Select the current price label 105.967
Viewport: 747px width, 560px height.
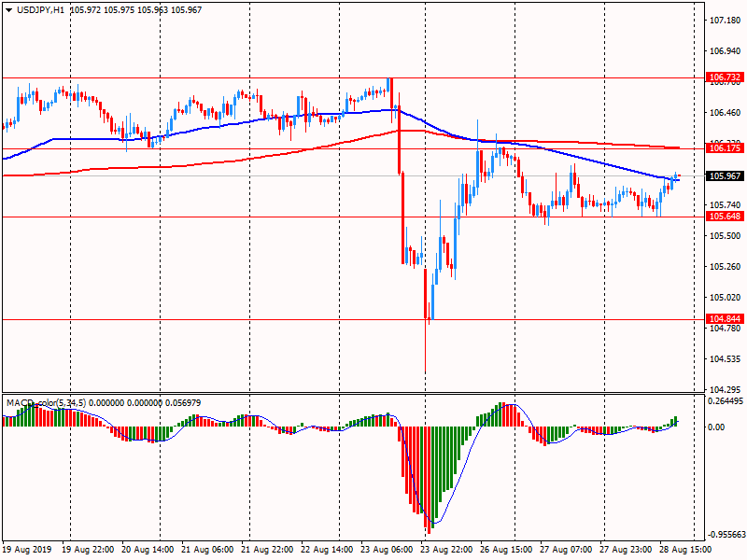725,176
